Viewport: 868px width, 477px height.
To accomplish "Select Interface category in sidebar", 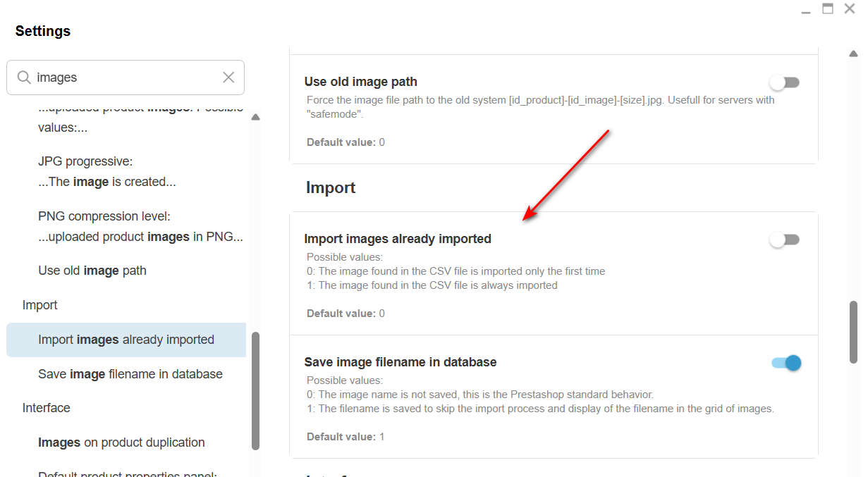I will [x=47, y=408].
